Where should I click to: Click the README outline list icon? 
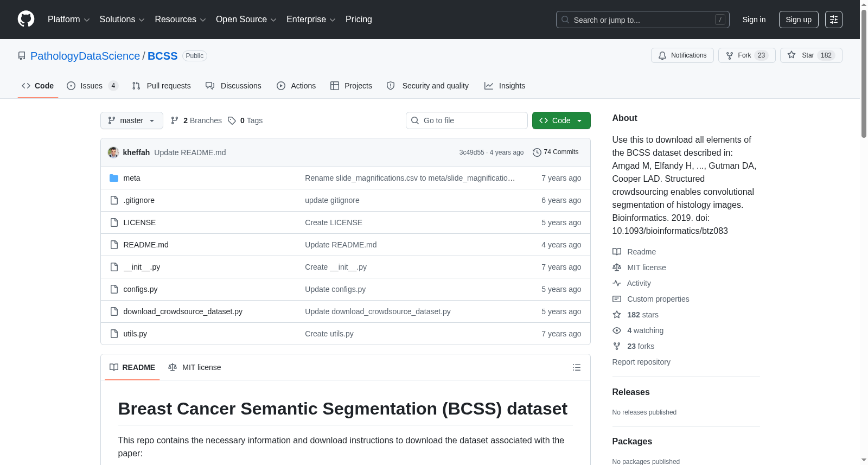click(577, 367)
